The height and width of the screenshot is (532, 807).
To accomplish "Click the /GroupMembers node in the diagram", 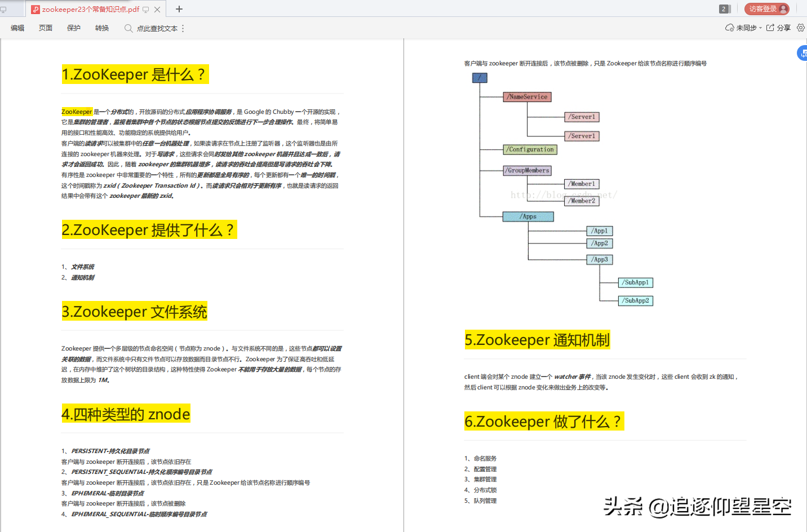I will click(527, 170).
